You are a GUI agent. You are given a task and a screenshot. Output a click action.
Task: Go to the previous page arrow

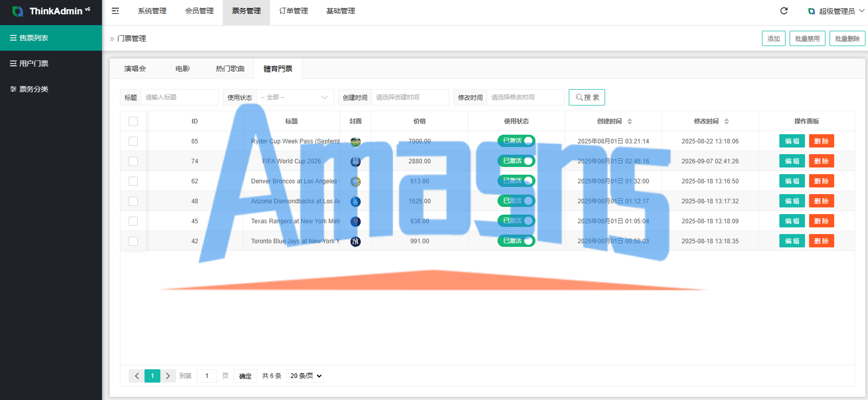click(x=137, y=376)
